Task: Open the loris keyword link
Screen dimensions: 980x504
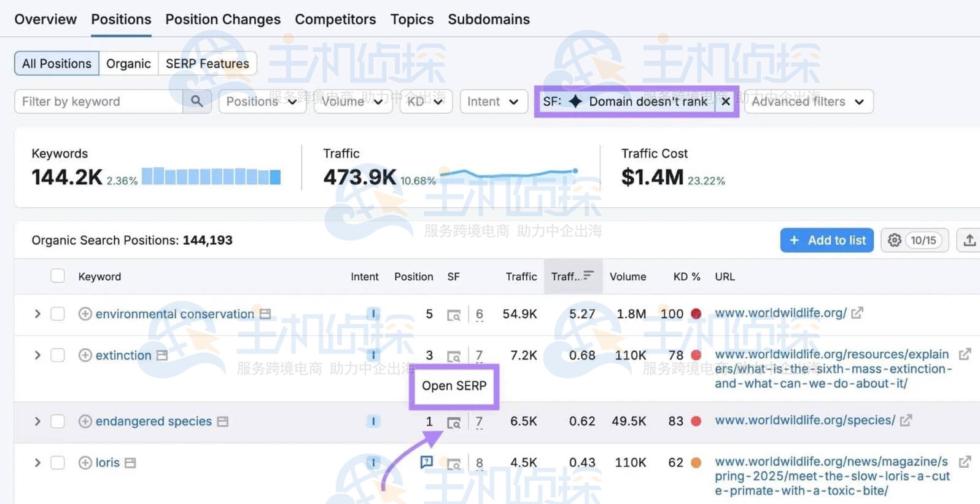Action: (x=107, y=463)
